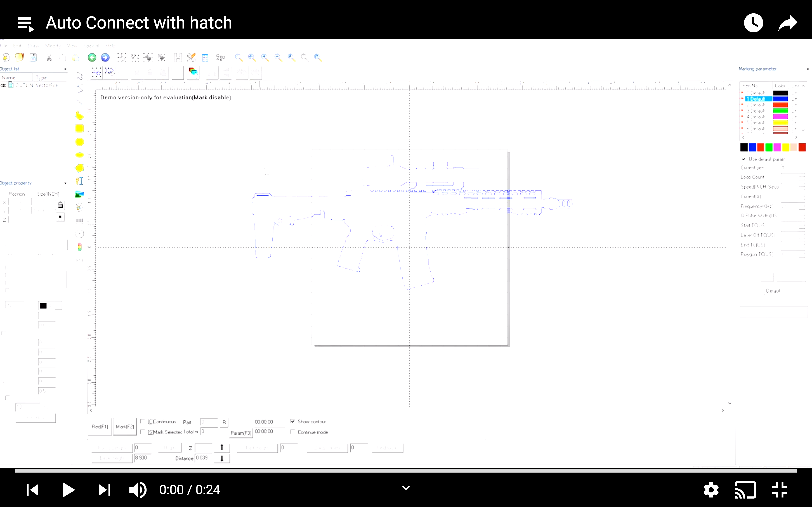This screenshot has width=812, height=507.
Task: Pick the green color swatch
Action: 769,147
